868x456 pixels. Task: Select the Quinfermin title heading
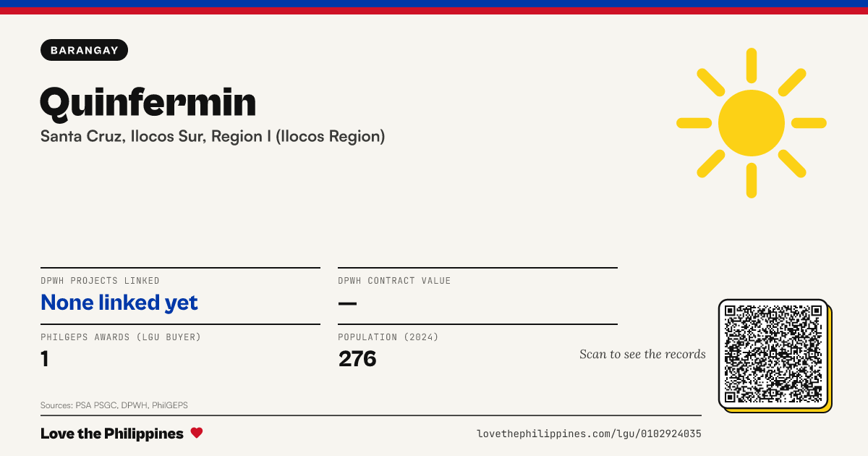tap(148, 103)
